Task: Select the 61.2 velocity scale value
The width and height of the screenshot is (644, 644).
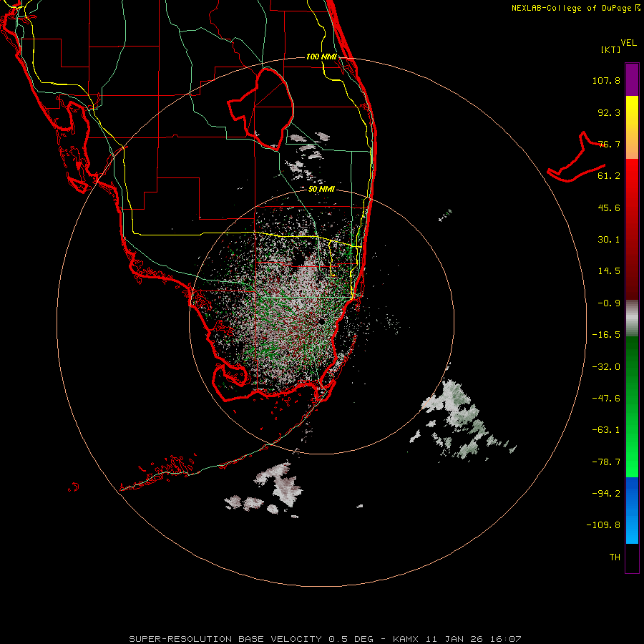Action: point(609,176)
